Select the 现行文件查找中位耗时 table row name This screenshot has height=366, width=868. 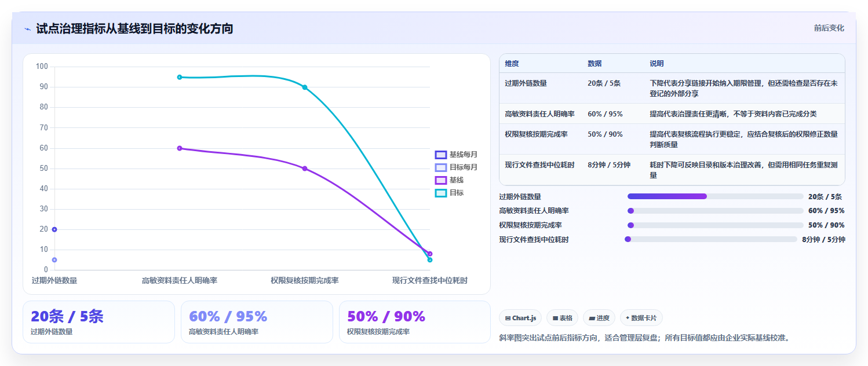539,165
